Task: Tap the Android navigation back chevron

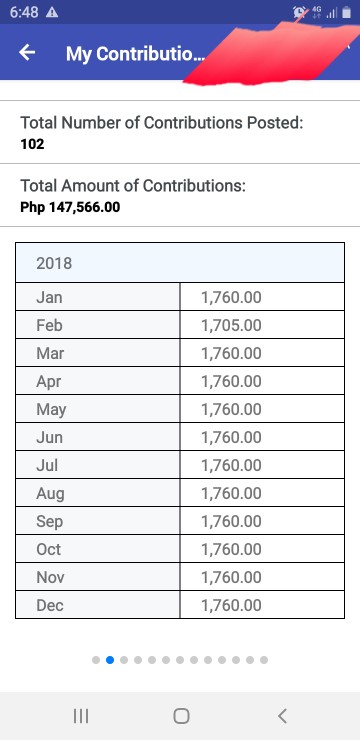Action: [282, 716]
